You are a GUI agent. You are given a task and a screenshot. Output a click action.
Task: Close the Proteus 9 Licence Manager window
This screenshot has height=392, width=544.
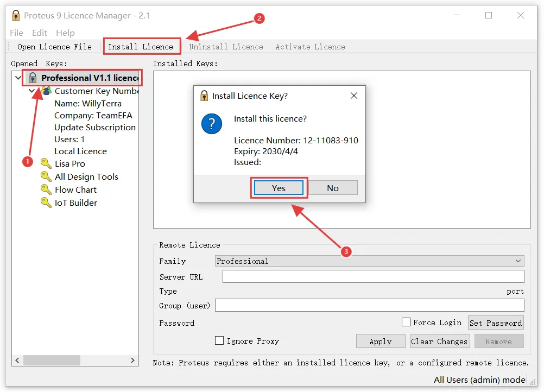coord(521,15)
